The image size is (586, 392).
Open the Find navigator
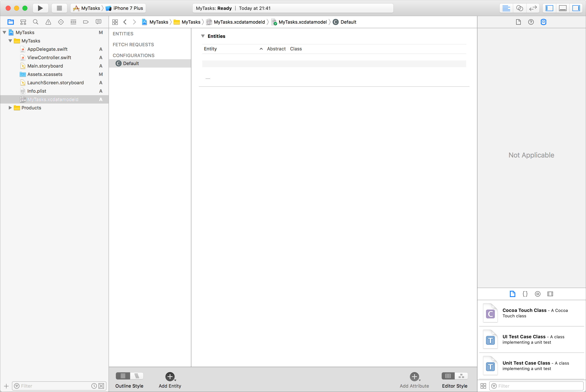(x=36, y=22)
